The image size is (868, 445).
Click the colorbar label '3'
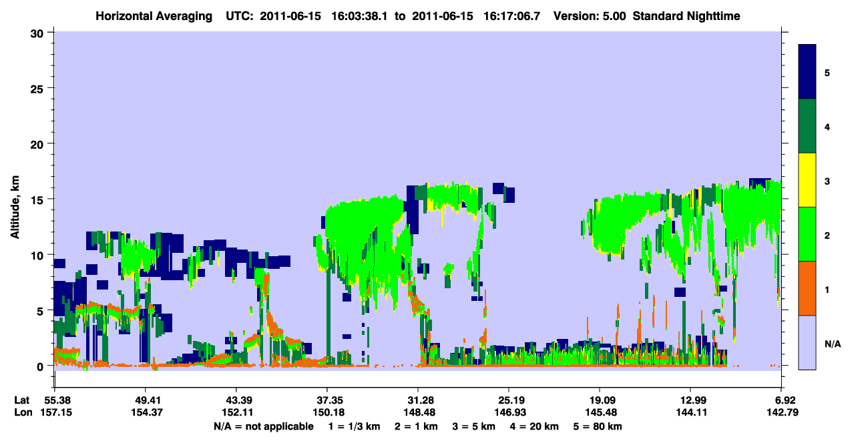tap(827, 181)
